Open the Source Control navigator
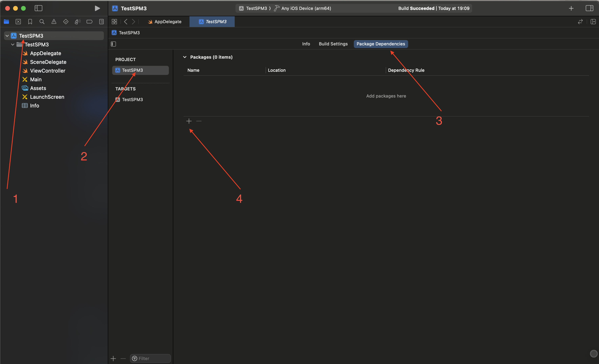The height and width of the screenshot is (364, 599). pos(18,22)
